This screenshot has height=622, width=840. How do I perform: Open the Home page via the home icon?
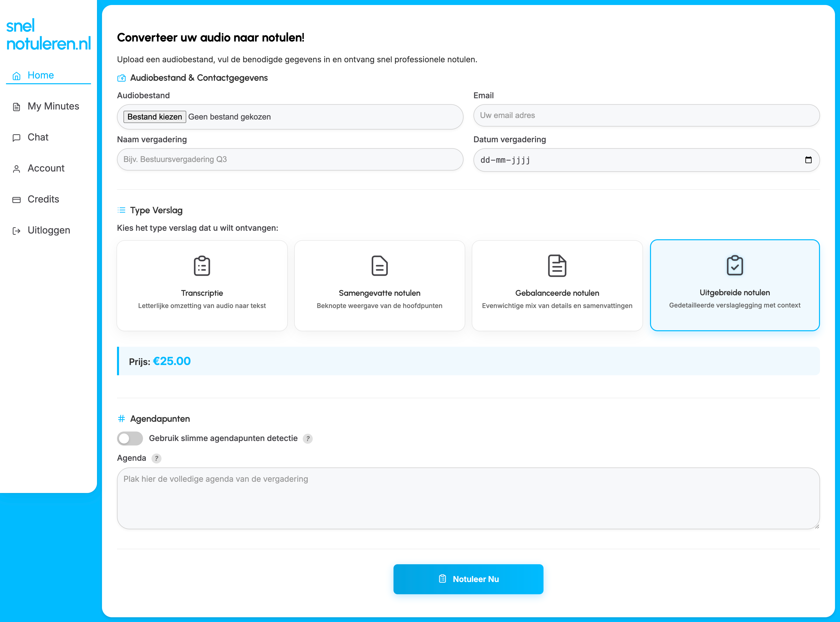16,76
